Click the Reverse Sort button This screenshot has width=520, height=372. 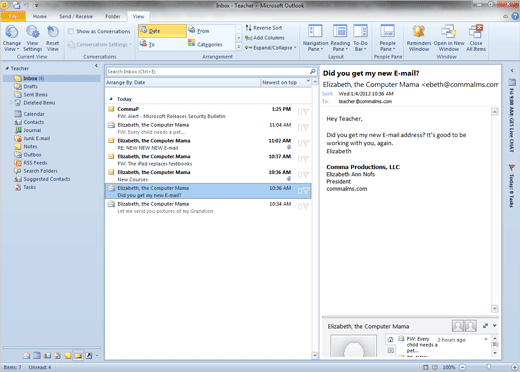coord(264,28)
